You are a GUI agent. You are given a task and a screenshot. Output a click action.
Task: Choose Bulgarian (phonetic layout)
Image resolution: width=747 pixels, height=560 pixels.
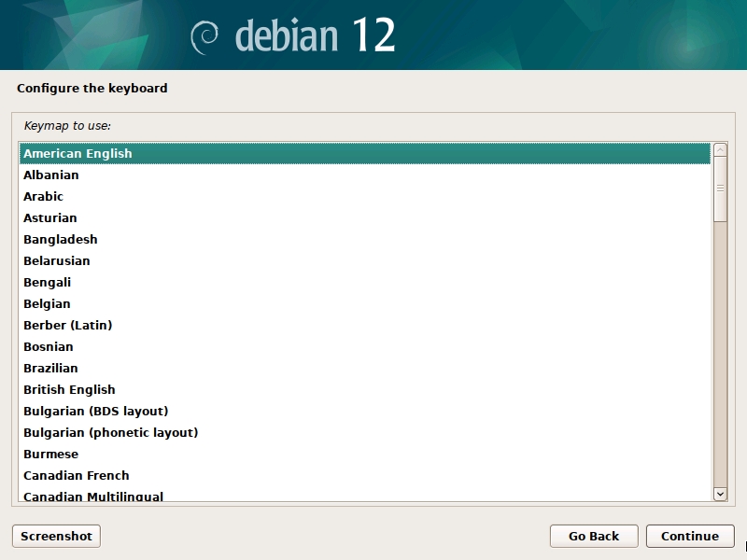click(110, 432)
